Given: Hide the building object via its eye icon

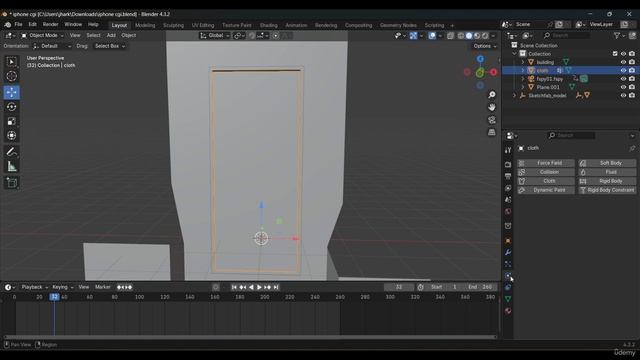Looking at the screenshot, I should click(x=623, y=62).
